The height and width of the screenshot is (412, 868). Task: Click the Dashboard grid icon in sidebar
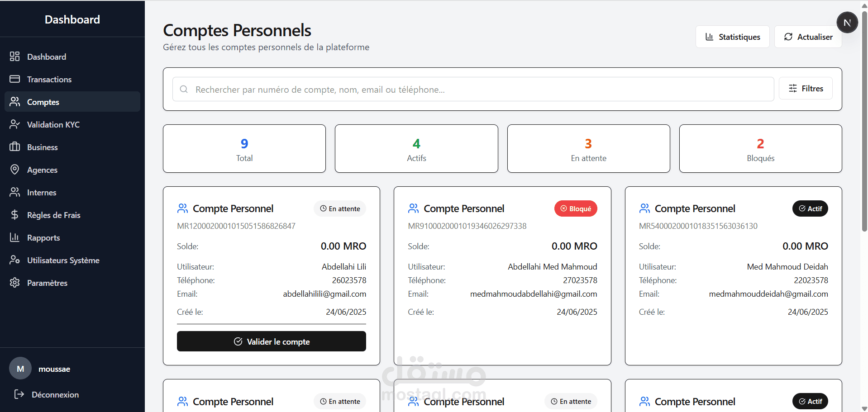pos(14,57)
